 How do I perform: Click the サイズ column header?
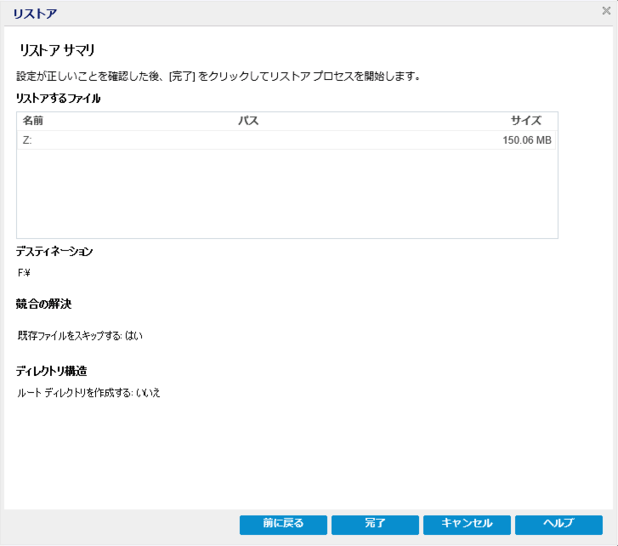pos(526,121)
